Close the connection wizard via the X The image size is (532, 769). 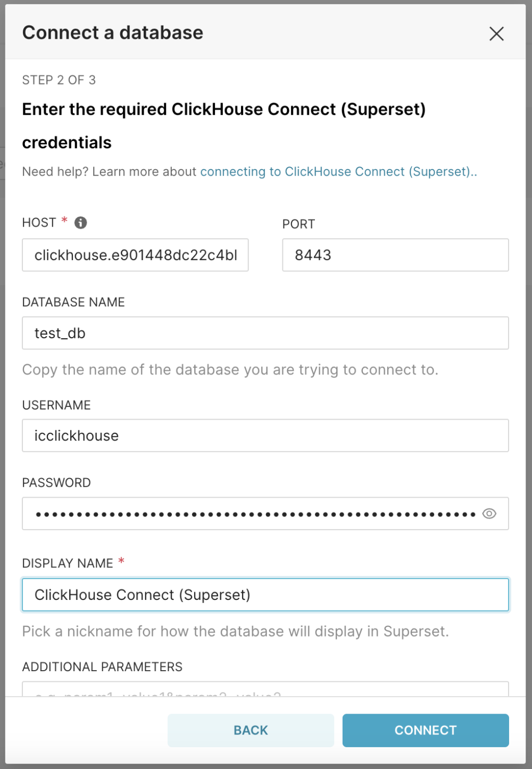click(x=496, y=34)
